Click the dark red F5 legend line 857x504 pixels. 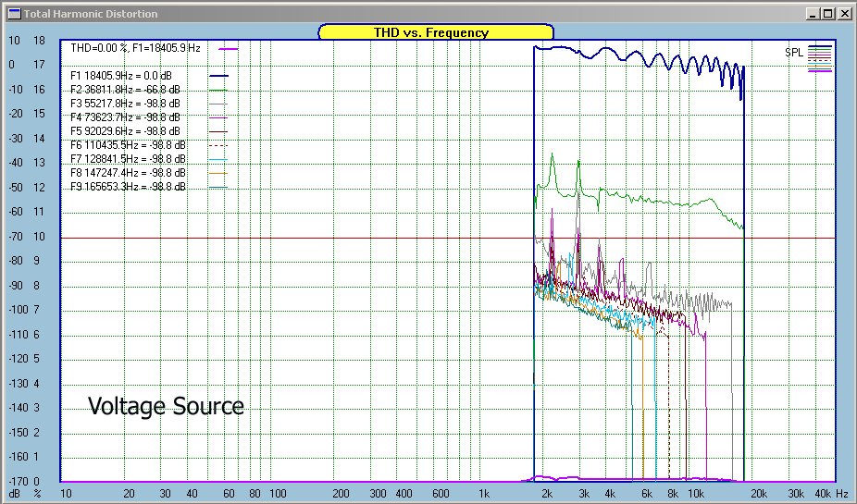point(218,131)
